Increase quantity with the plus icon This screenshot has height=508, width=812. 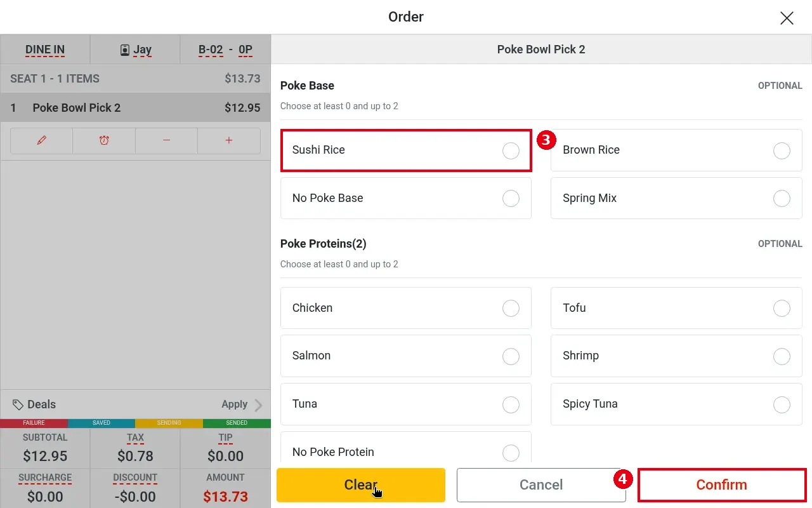coord(229,141)
